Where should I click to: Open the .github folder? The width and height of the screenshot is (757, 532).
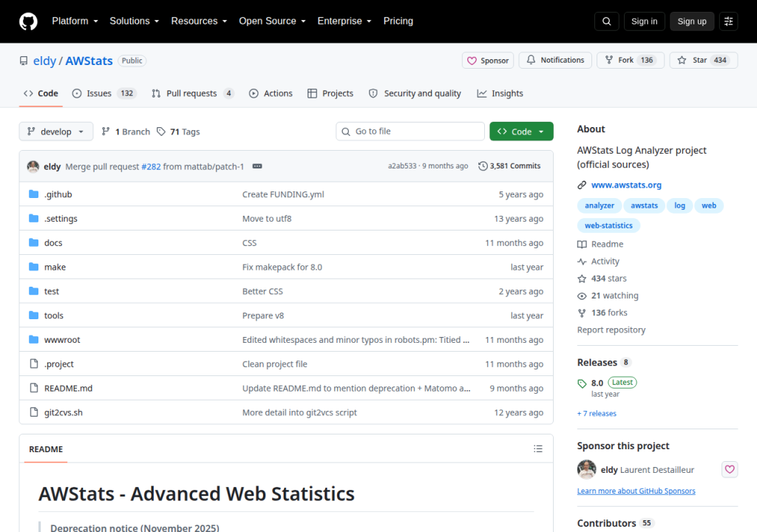click(58, 194)
